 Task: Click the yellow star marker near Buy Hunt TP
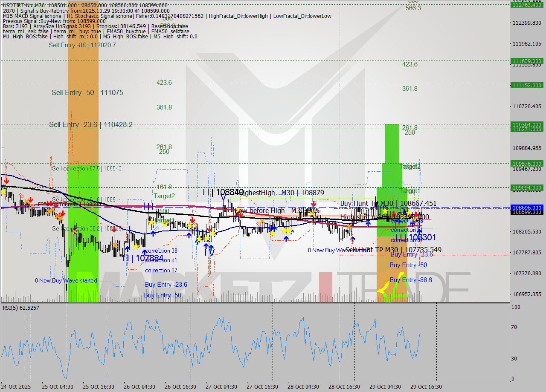[385, 210]
